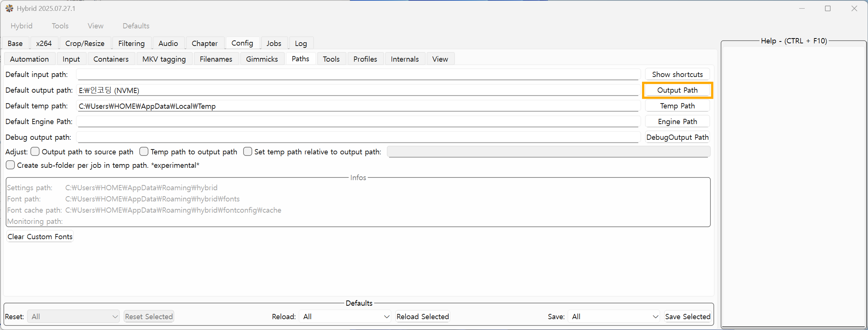Open the MKV tagging sub-tab

pos(164,59)
